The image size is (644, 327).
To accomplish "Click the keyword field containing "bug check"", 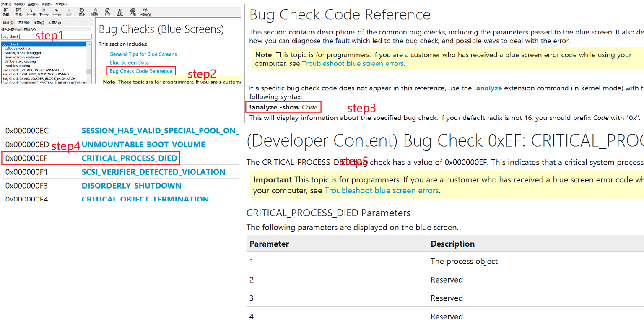I will point(46,37).
